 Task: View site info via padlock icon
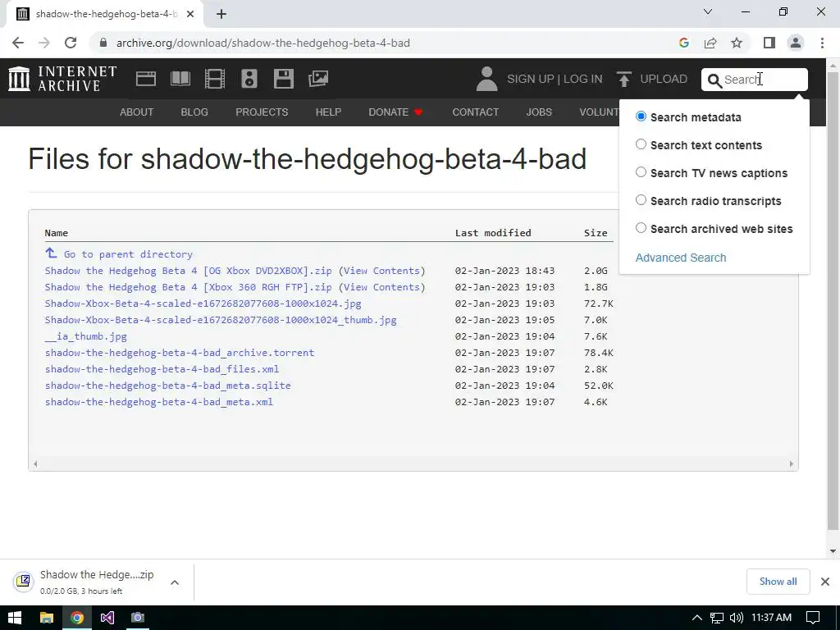103,43
